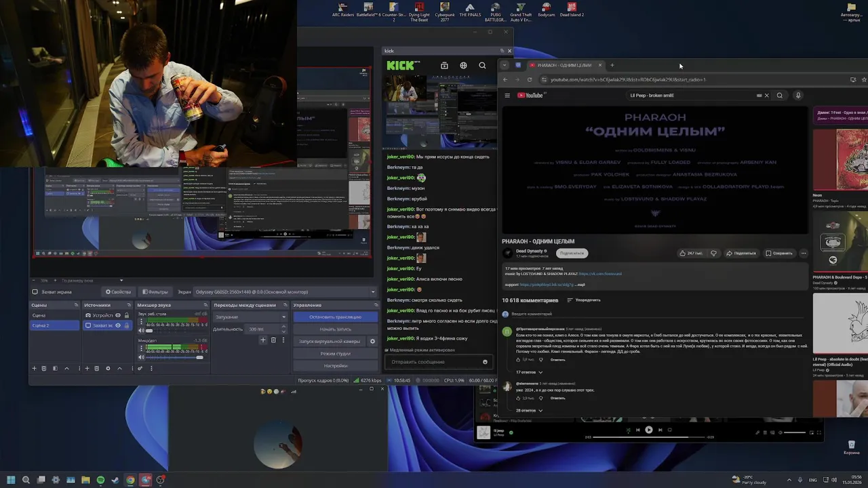Click the YouTube search magnifier button

[x=780, y=96]
